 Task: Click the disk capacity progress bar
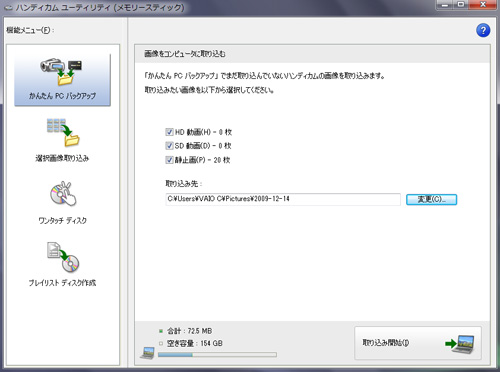pyautogui.click(x=217, y=355)
